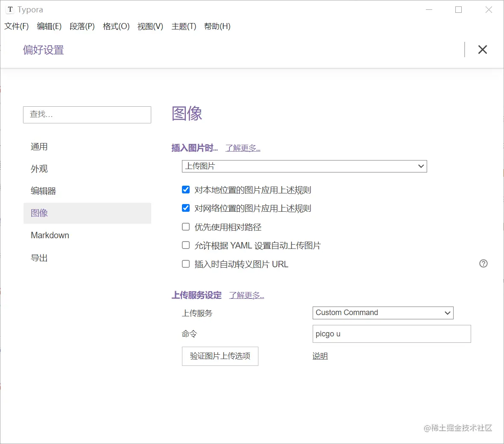Click the 验证图片上传选项 button

(x=220, y=356)
